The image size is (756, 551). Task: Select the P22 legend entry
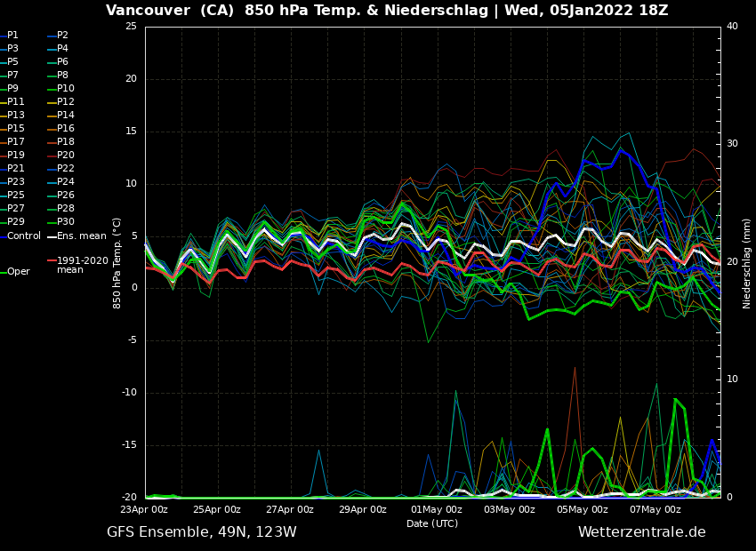coord(66,169)
